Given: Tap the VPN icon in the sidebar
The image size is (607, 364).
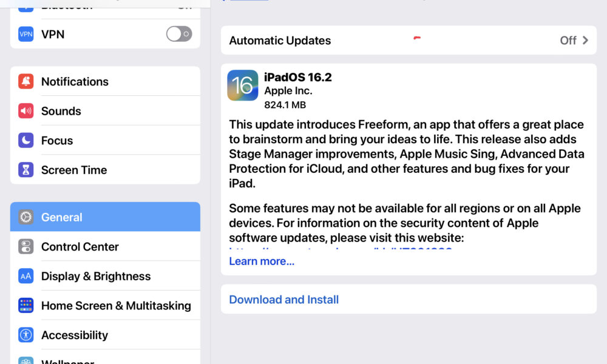Looking at the screenshot, I should (x=26, y=34).
